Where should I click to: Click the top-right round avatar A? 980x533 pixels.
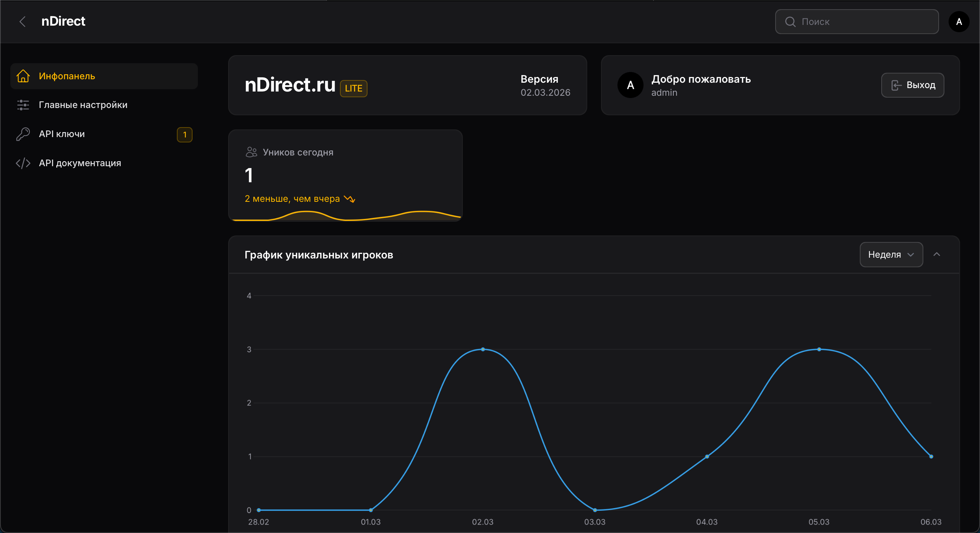point(959,21)
